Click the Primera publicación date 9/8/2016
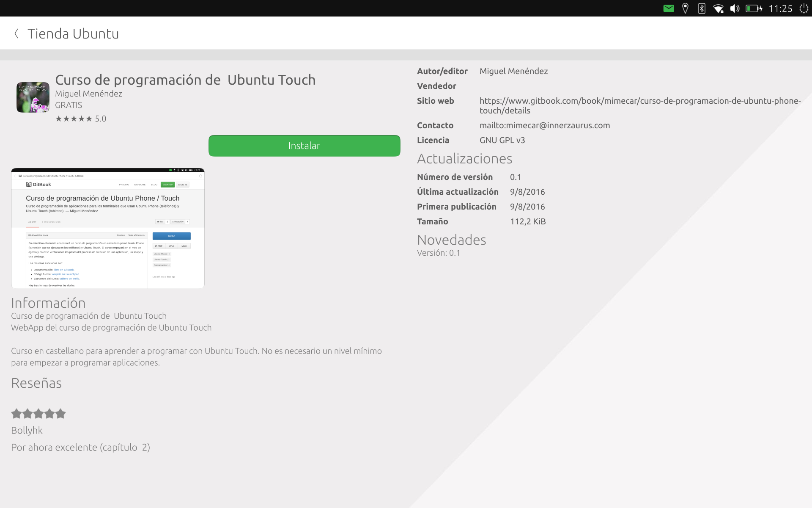The image size is (812, 508). pyautogui.click(x=527, y=207)
